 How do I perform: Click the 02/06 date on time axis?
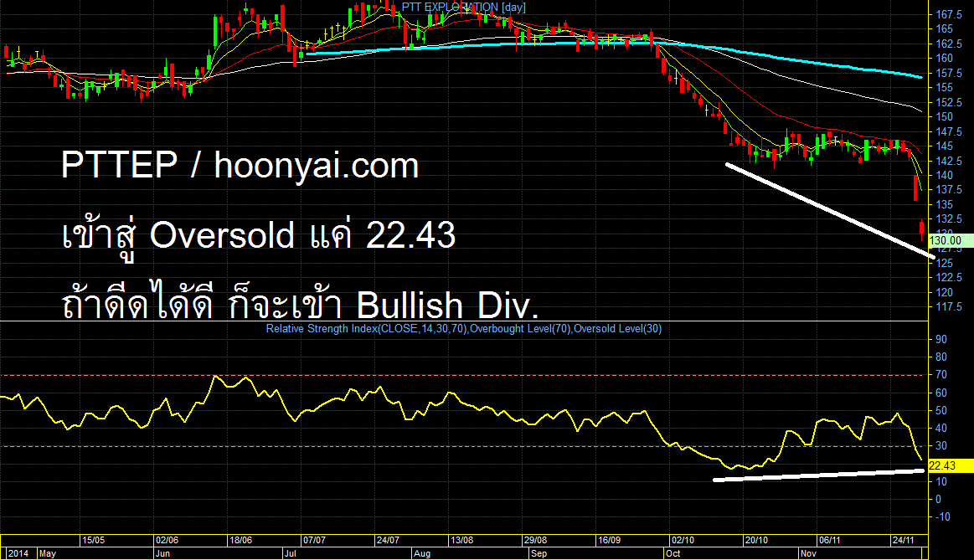tap(167, 540)
